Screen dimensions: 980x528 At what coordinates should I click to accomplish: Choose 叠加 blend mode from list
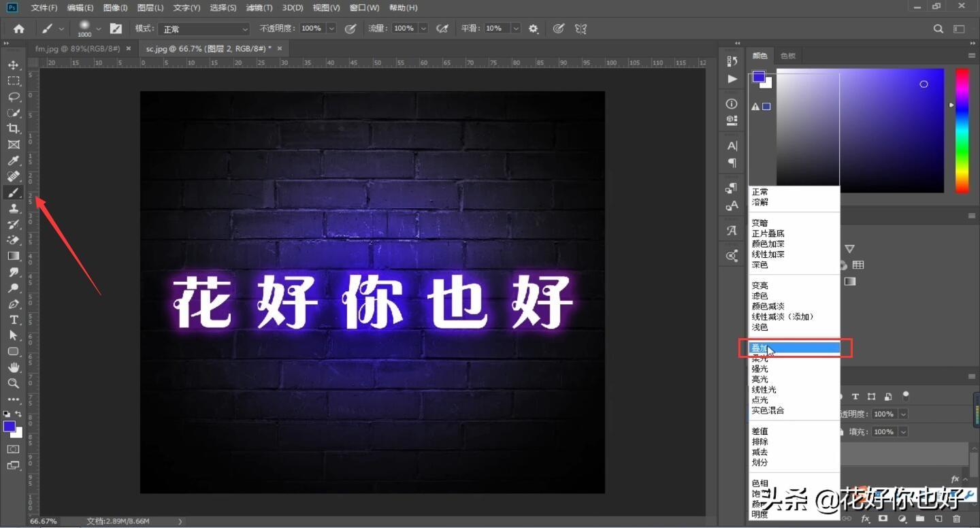click(x=794, y=348)
